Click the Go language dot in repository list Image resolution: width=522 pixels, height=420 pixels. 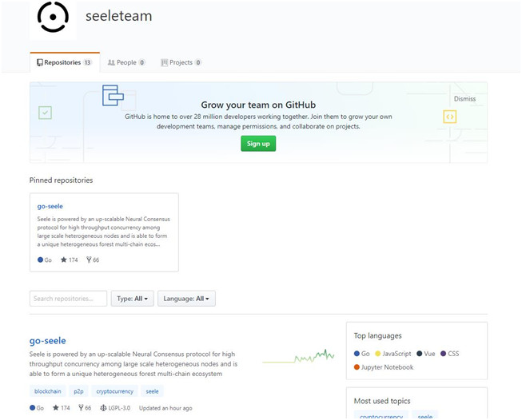[32, 408]
